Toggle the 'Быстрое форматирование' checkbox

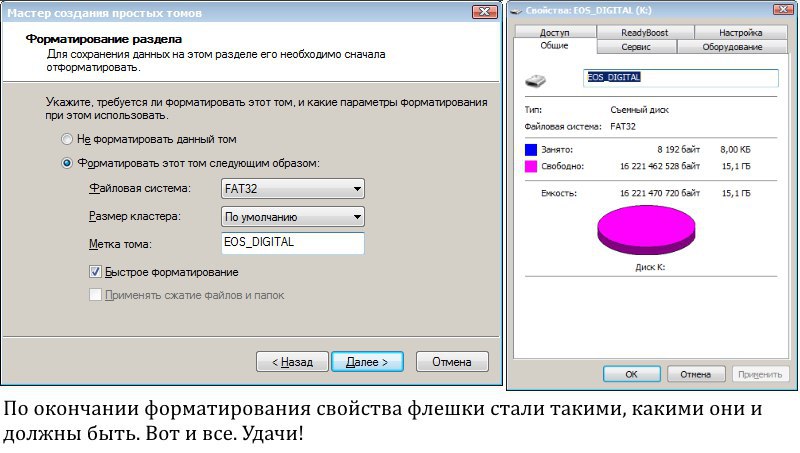tap(96, 271)
